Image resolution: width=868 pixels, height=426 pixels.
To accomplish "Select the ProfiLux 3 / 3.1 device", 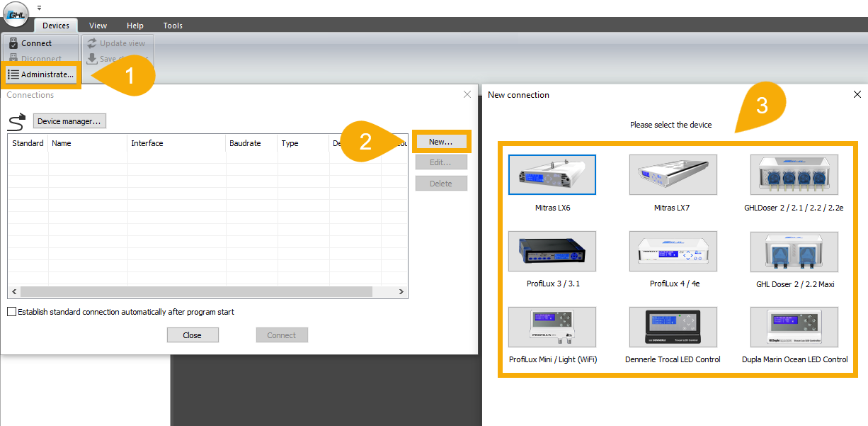I will (552, 251).
